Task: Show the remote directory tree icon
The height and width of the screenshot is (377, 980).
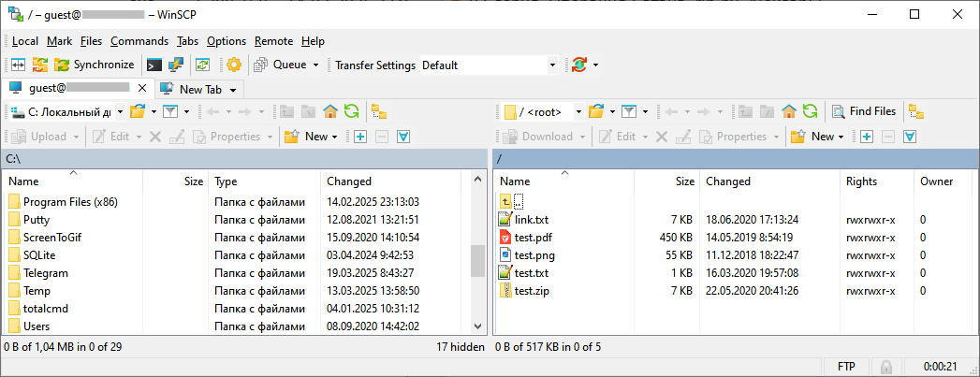Action: point(916,111)
